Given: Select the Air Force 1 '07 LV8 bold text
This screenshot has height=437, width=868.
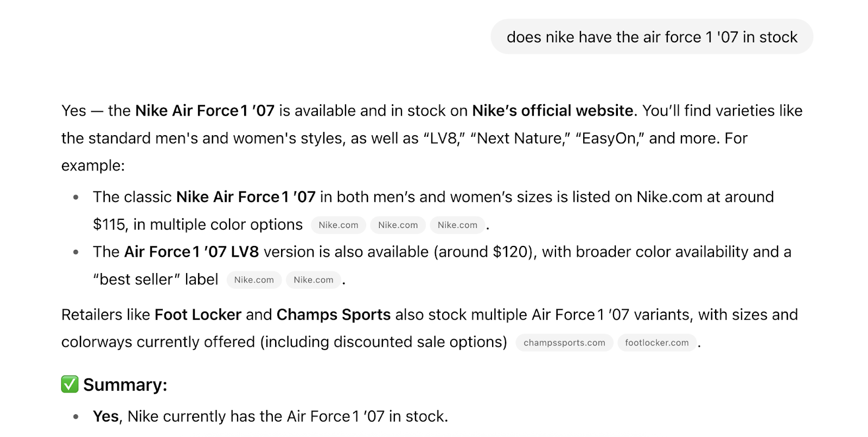Looking at the screenshot, I should click(191, 252).
